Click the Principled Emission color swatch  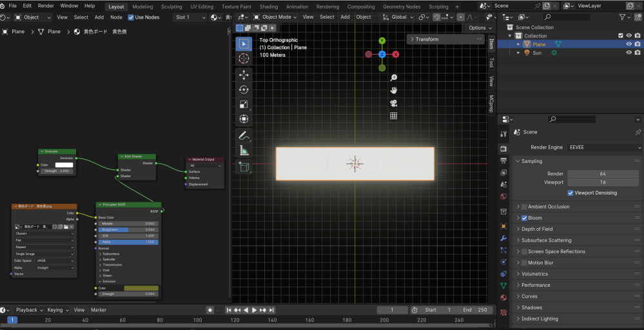coord(141,288)
